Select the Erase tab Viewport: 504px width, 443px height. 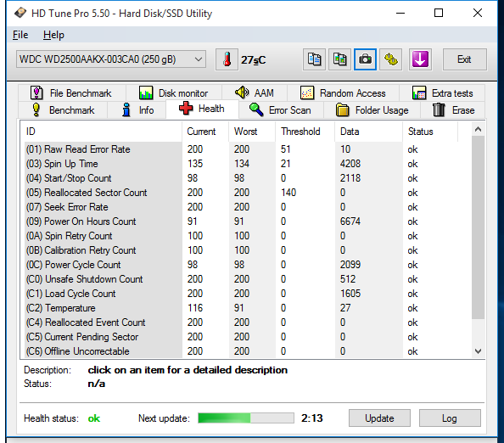pyautogui.click(x=453, y=110)
